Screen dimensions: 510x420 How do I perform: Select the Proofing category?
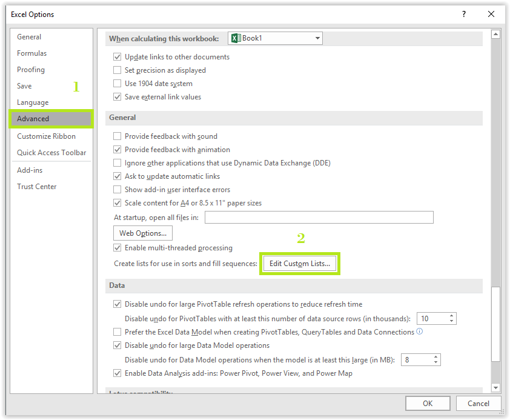coord(30,70)
